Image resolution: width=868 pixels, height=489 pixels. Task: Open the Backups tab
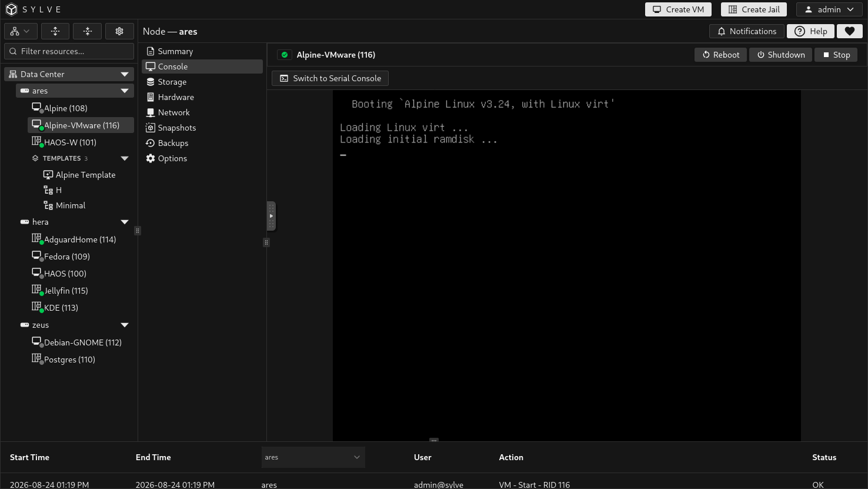pyautogui.click(x=202, y=143)
